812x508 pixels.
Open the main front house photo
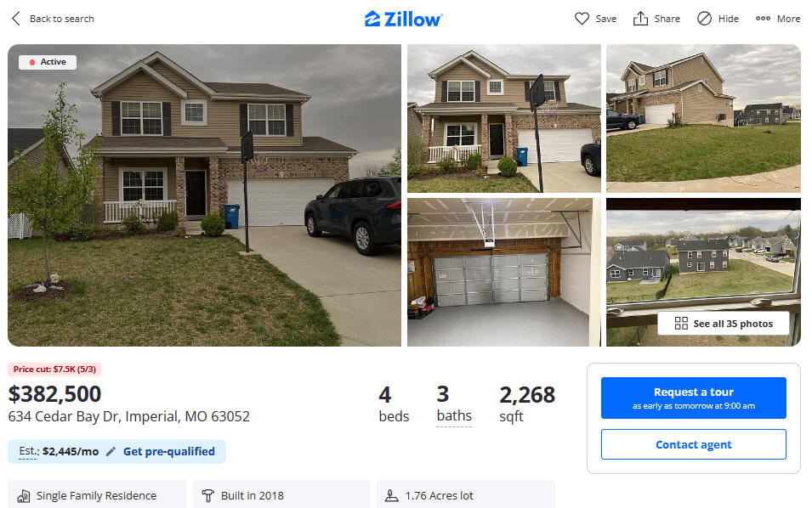[205, 195]
